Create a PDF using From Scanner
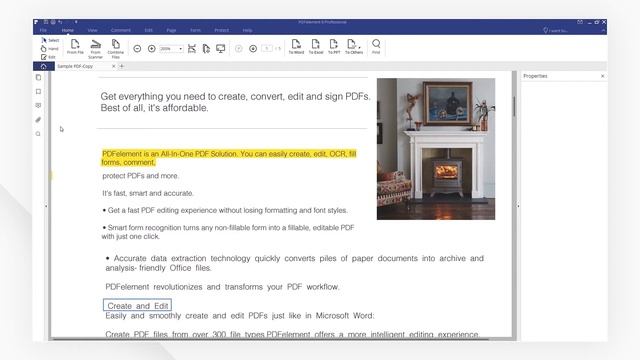 coord(96,49)
